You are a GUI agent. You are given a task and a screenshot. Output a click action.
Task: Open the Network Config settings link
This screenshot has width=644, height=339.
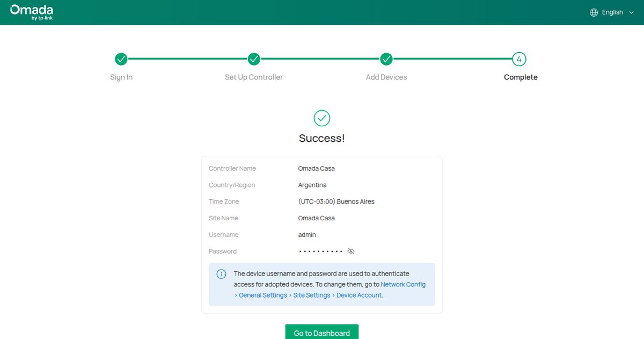[x=403, y=284]
